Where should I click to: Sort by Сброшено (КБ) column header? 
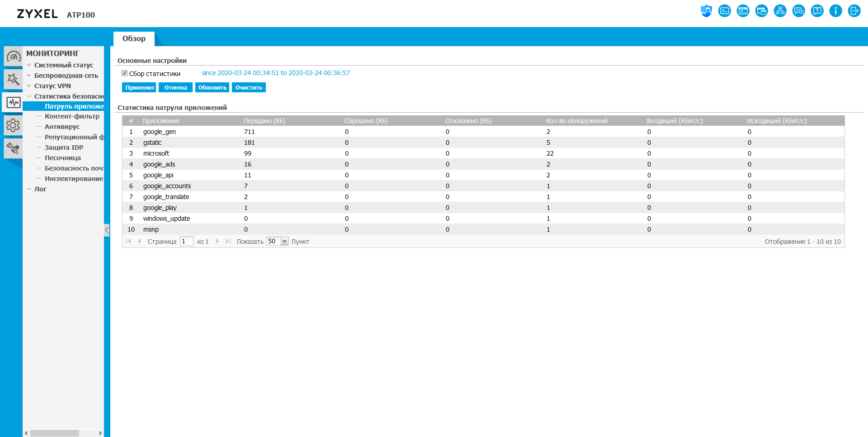coord(366,121)
